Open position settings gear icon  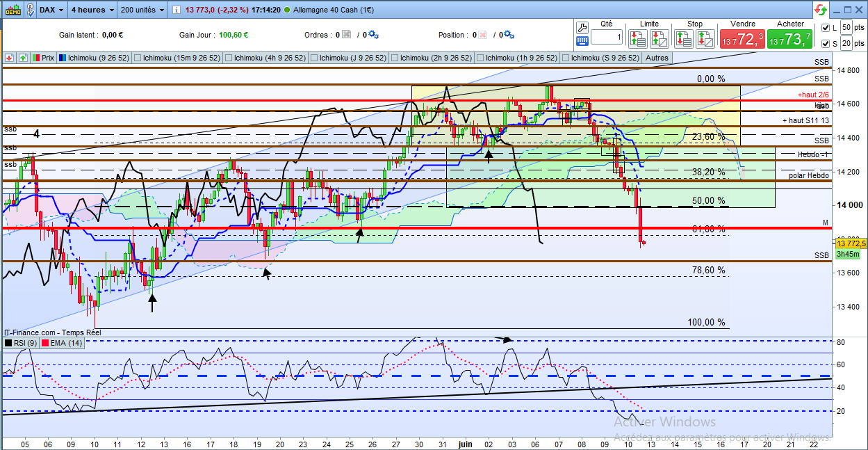[x=508, y=35]
